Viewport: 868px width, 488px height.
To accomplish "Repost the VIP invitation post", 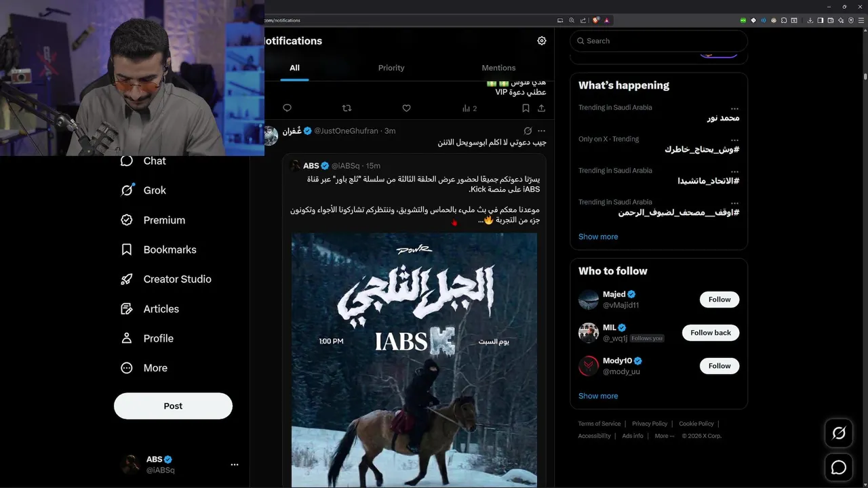I will (347, 108).
